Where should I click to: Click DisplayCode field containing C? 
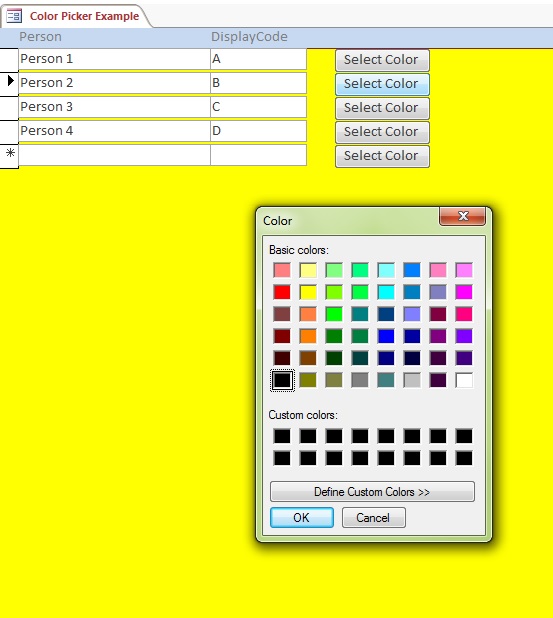(259, 107)
